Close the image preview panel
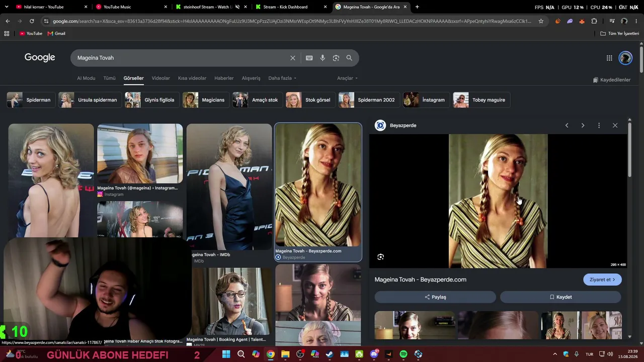 615,125
